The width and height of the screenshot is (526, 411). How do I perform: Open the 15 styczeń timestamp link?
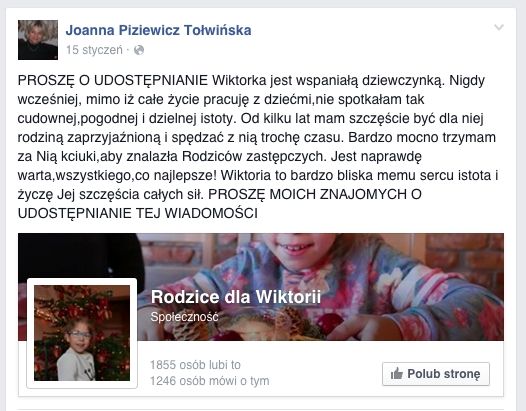coord(94,50)
